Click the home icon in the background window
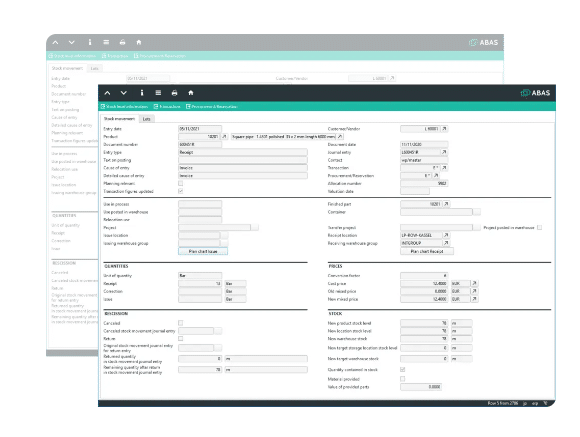580x437 pixels. (139, 42)
